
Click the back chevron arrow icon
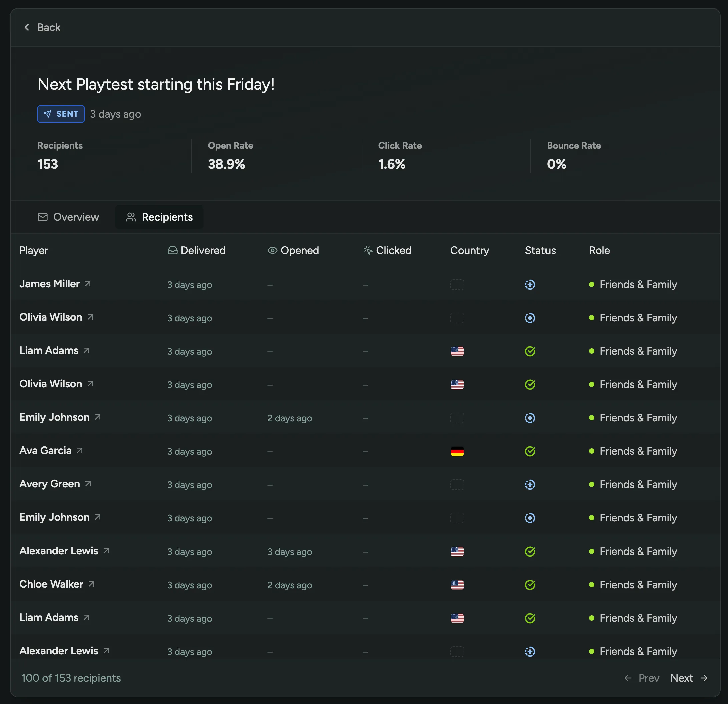pyautogui.click(x=27, y=27)
